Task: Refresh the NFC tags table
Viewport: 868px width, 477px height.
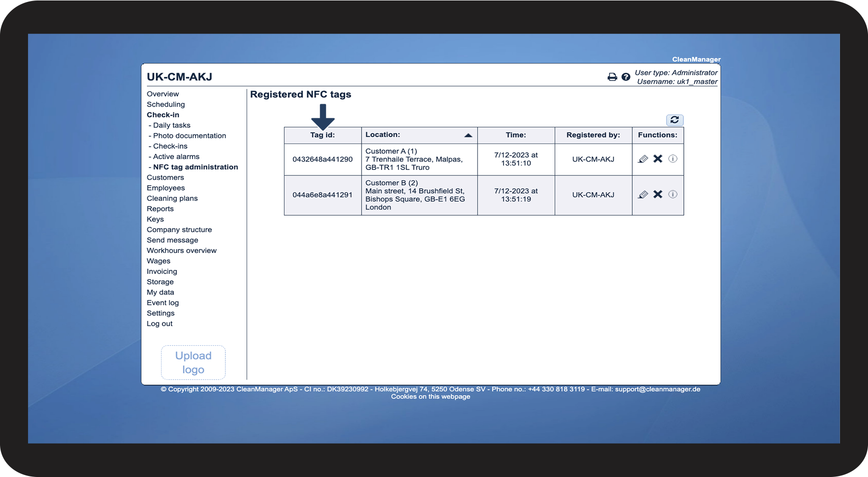Action: (x=674, y=120)
